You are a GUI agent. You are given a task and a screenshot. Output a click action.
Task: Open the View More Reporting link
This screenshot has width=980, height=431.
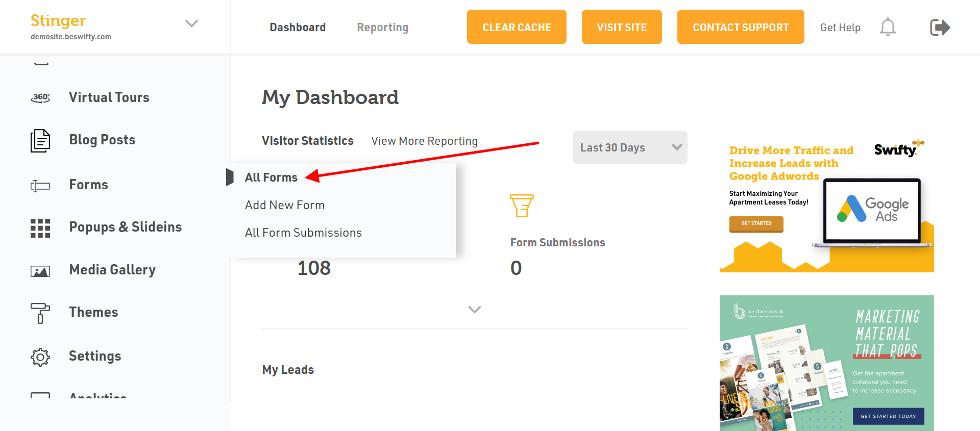tap(425, 141)
